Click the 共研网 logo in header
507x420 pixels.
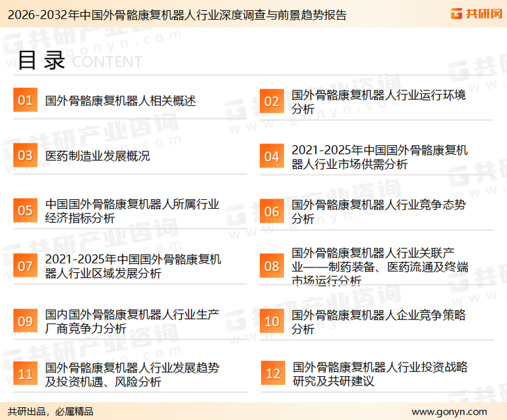pos(477,14)
